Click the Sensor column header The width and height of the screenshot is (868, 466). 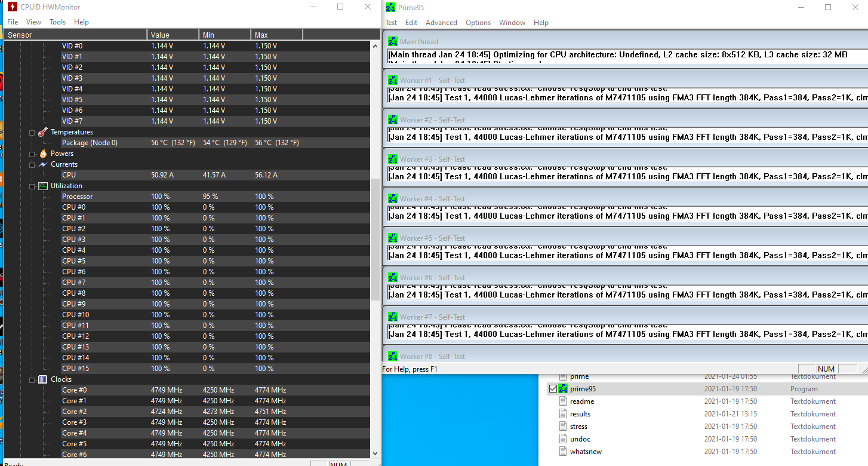tap(75, 35)
